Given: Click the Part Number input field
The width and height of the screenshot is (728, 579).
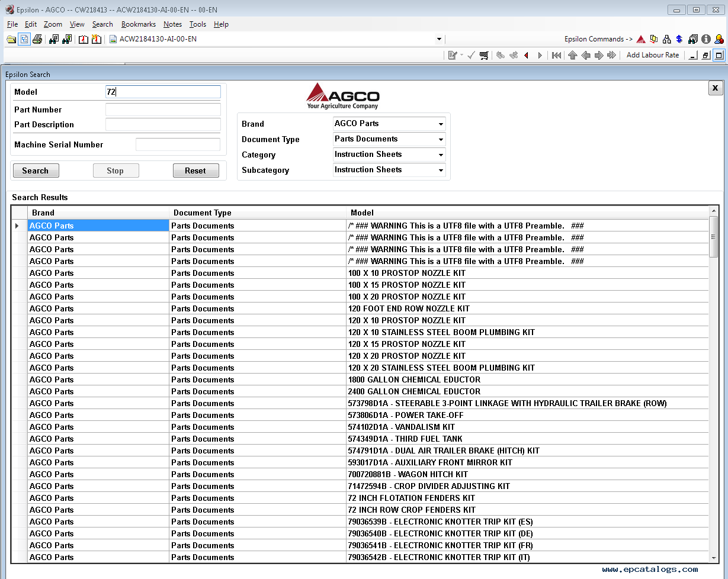Looking at the screenshot, I should (x=163, y=110).
